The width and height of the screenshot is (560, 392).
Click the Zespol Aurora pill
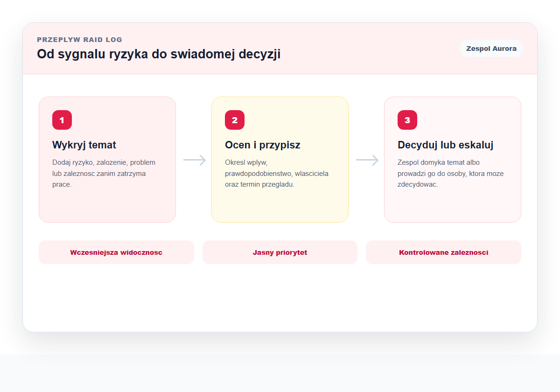tap(491, 49)
